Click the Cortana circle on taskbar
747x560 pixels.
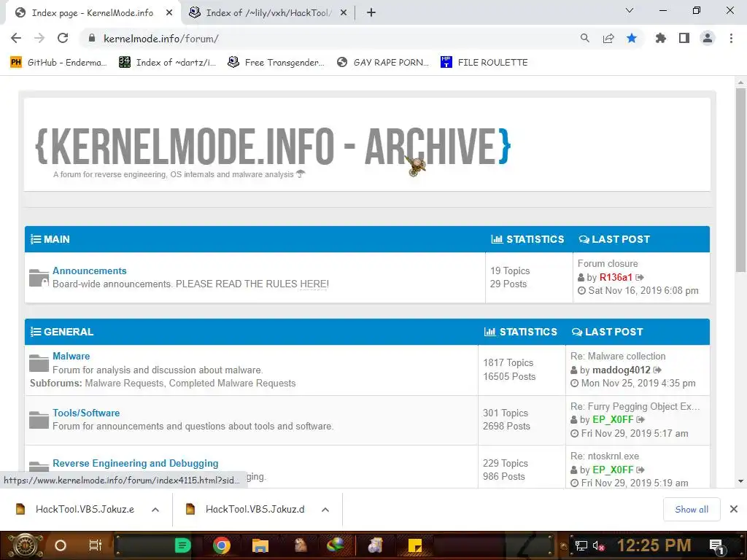tap(61, 545)
